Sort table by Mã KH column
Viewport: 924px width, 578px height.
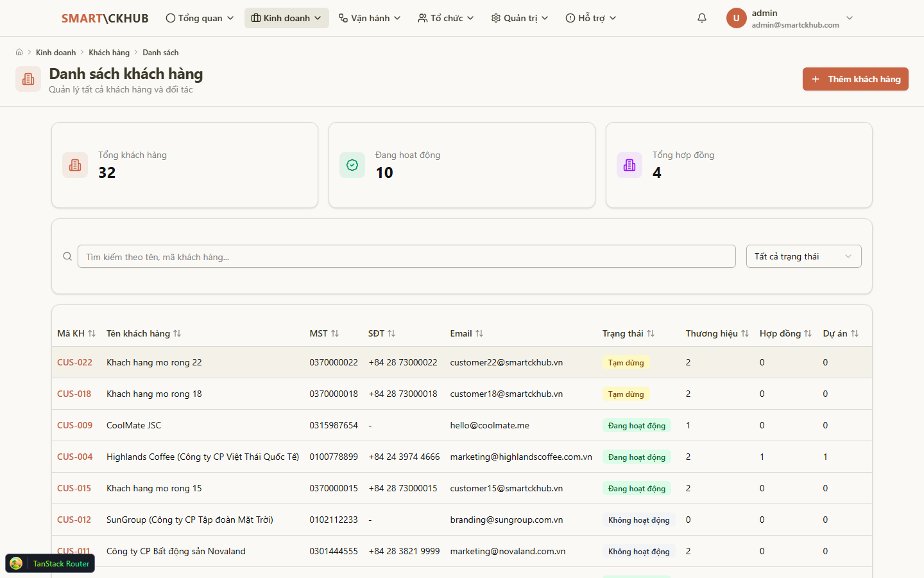[x=92, y=333]
